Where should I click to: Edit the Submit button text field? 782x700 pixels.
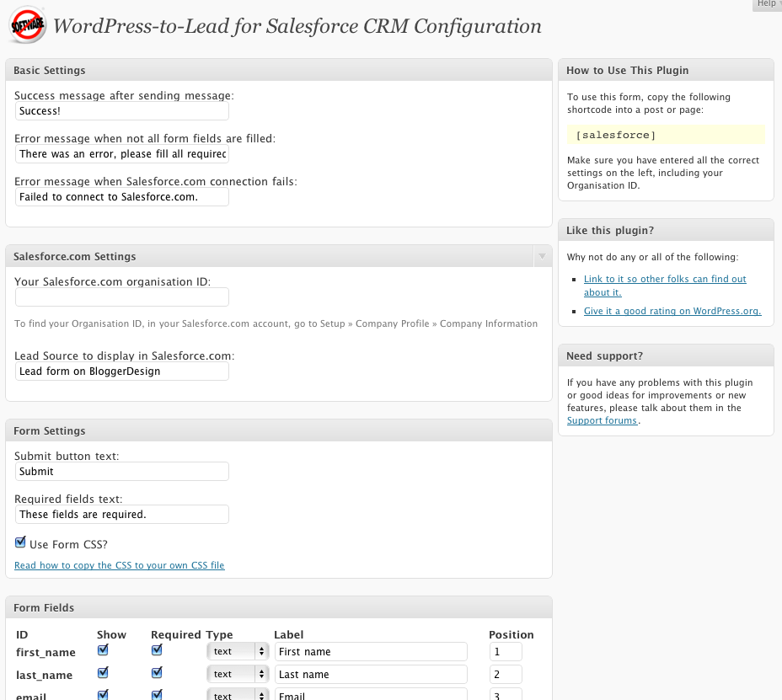[x=121, y=471]
